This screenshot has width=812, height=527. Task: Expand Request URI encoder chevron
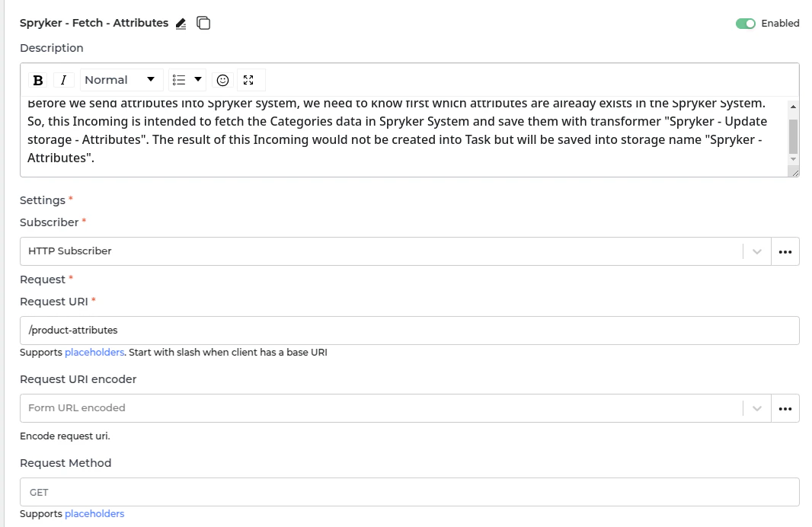(757, 409)
